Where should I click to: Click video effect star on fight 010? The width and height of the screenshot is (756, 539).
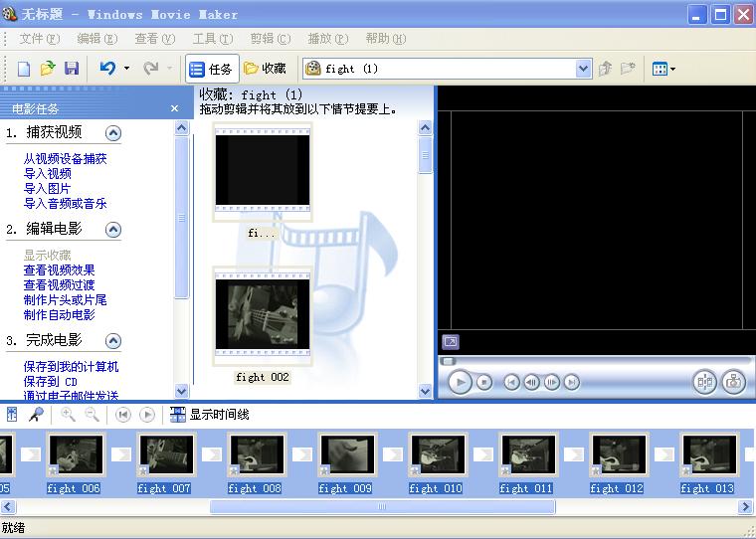(x=415, y=470)
